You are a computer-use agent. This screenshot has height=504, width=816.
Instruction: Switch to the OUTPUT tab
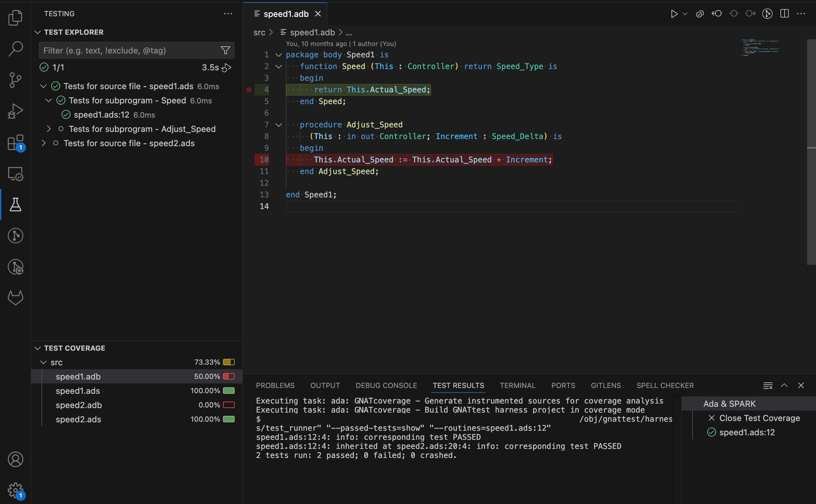325,386
